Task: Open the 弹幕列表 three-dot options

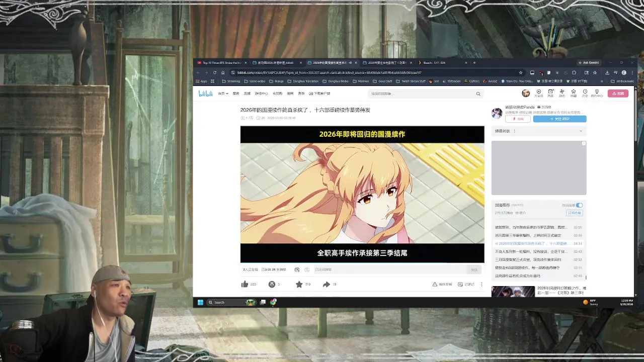Action: [x=514, y=131]
